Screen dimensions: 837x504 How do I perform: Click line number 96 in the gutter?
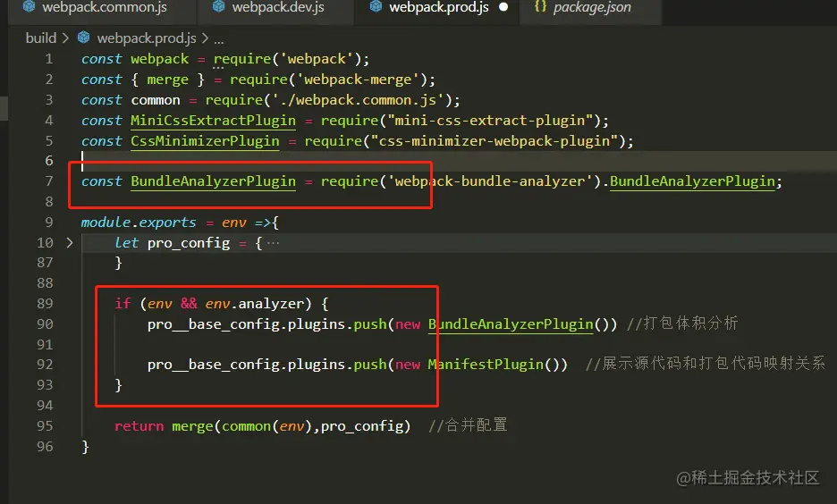tap(45, 447)
